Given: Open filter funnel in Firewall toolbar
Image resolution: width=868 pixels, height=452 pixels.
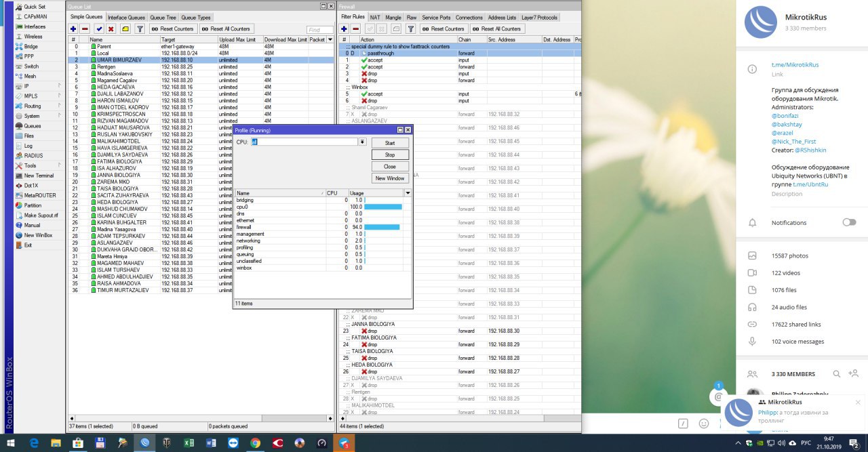Looking at the screenshot, I should click(411, 29).
